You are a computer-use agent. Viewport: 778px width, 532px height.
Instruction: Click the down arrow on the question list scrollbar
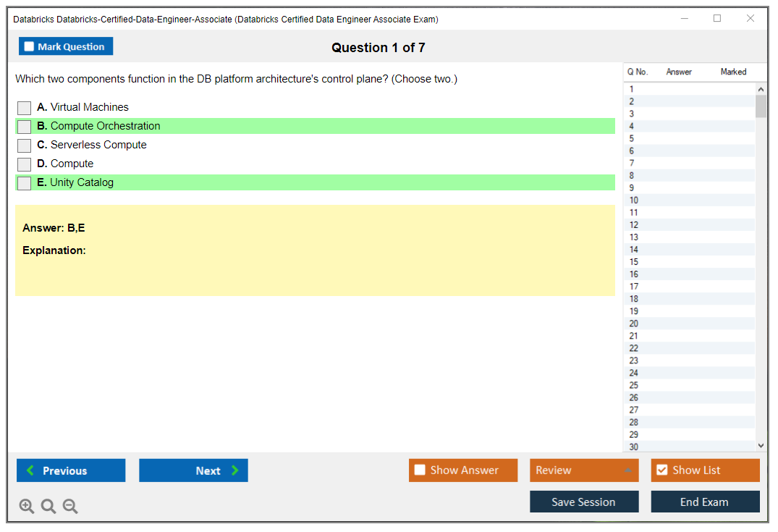tap(761, 445)
